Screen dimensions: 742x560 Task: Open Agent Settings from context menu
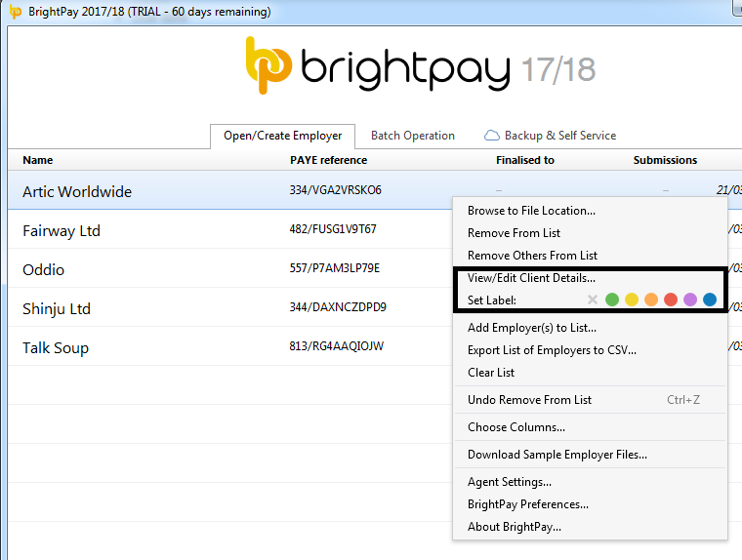pyautogui.click(x=590, y=482)
